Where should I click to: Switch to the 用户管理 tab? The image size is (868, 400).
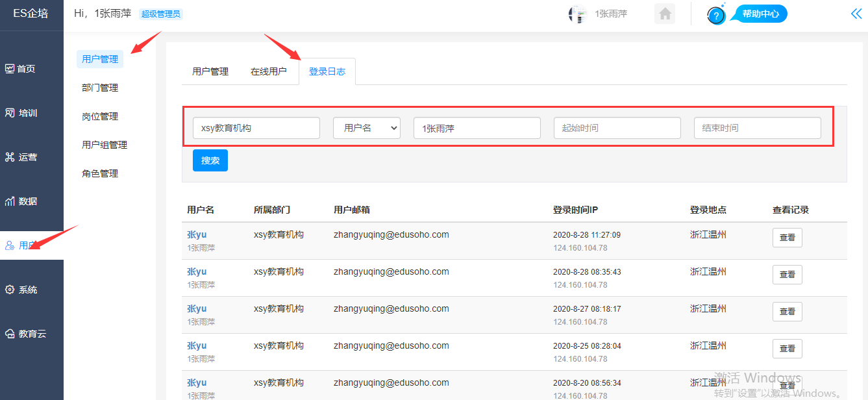click(x=210, y=71)
